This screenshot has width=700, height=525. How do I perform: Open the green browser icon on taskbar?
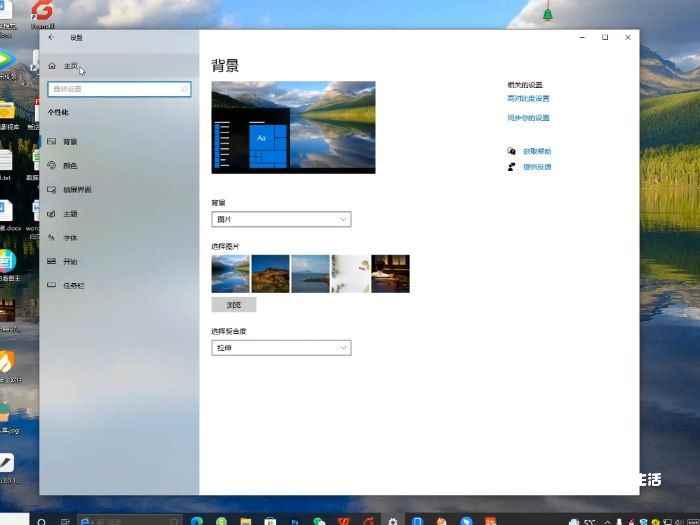click(221, 521)
